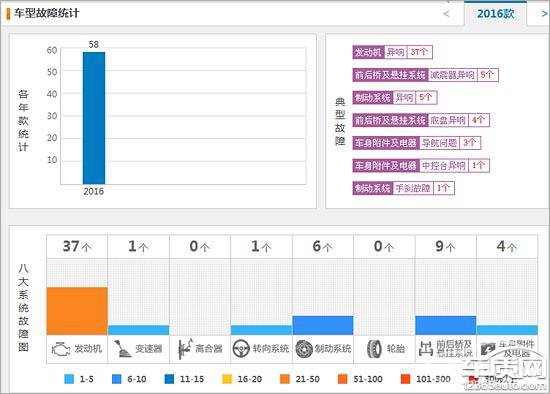Image resolution: width=550 pixels, height=394 pixels.
Task: Select the body accessories (车身附件及电器) icon
Action: tap(488, 349)
